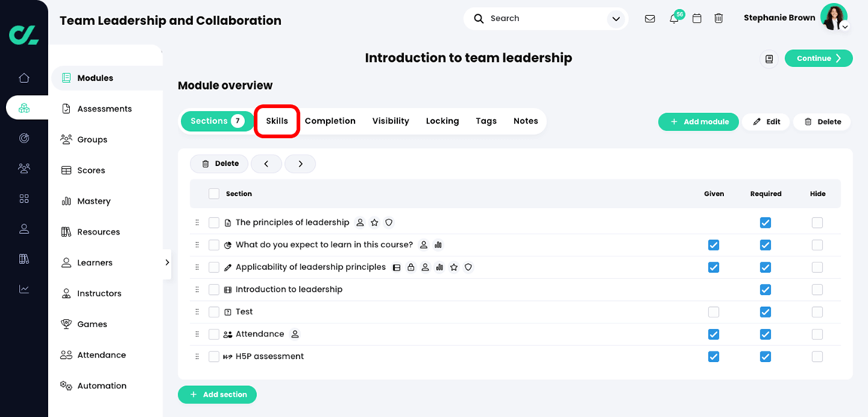
Task: Click Delete button above the sections table
Action: [219, 164]
